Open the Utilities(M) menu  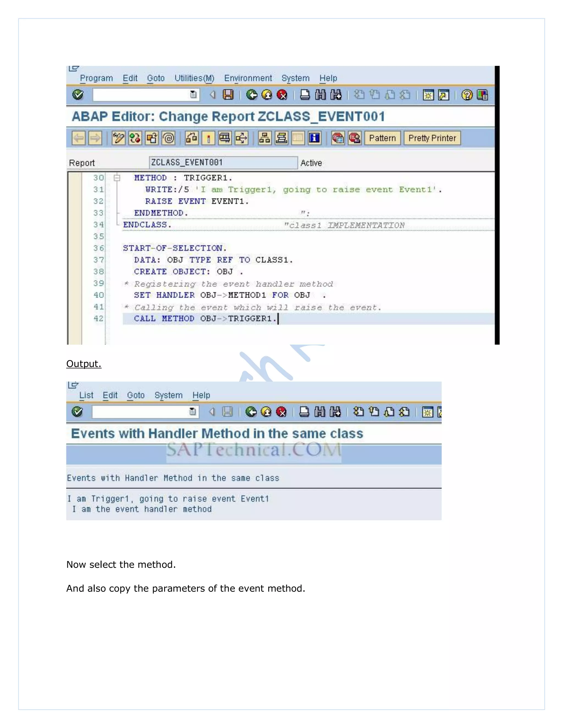click(194, 78)
